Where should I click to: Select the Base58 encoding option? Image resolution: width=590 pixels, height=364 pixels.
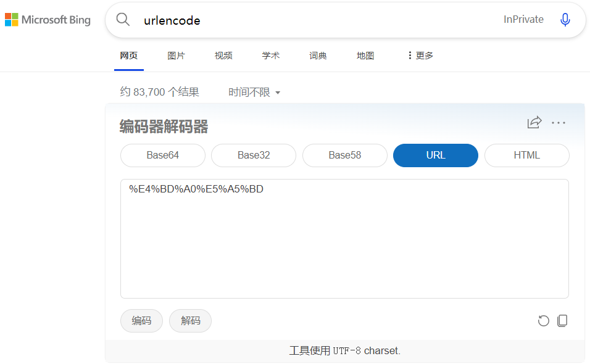344,155
